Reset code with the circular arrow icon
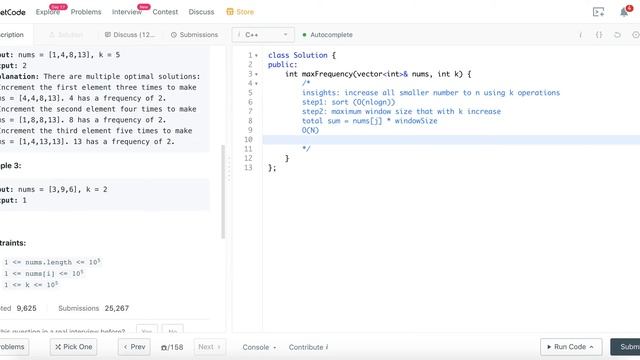Viewport: 640px width, 360px height. coord(617,35)
